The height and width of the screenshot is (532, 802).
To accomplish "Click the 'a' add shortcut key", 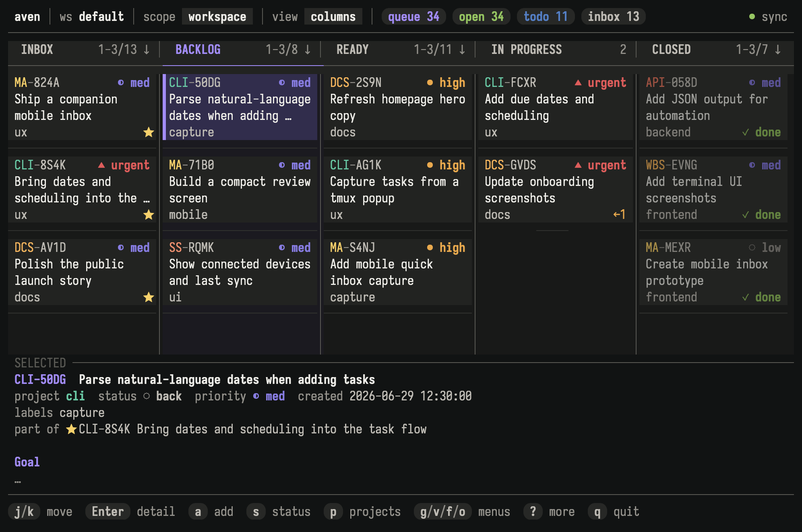I will click(198, 511).
